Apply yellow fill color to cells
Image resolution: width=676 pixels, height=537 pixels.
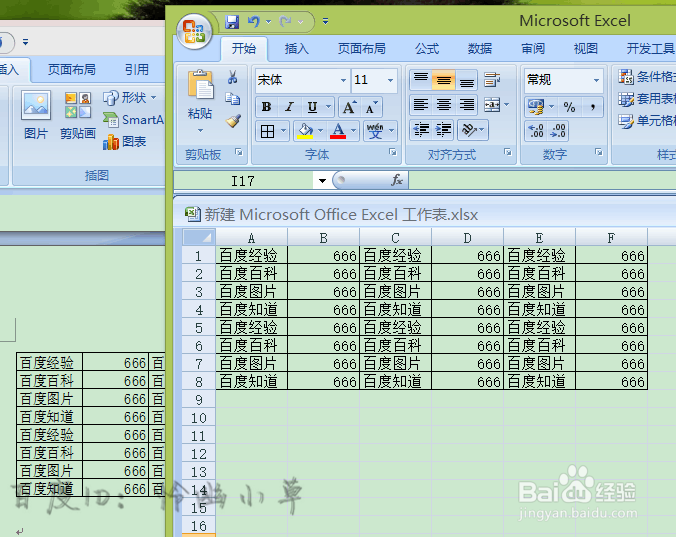(x=305, y=131)
